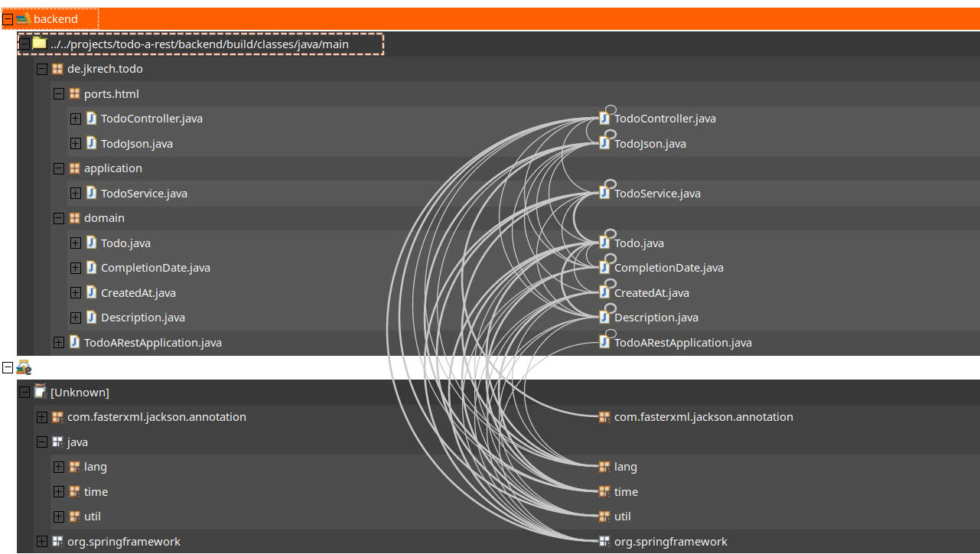Expand the org.springframework package
This screenshot has height=554, width=980.
click(x=41, y=542)
